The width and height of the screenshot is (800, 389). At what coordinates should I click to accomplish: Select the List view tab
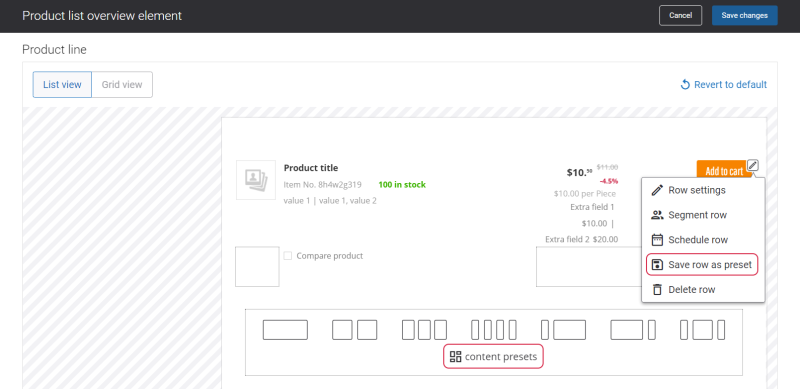tap(62, 85)
